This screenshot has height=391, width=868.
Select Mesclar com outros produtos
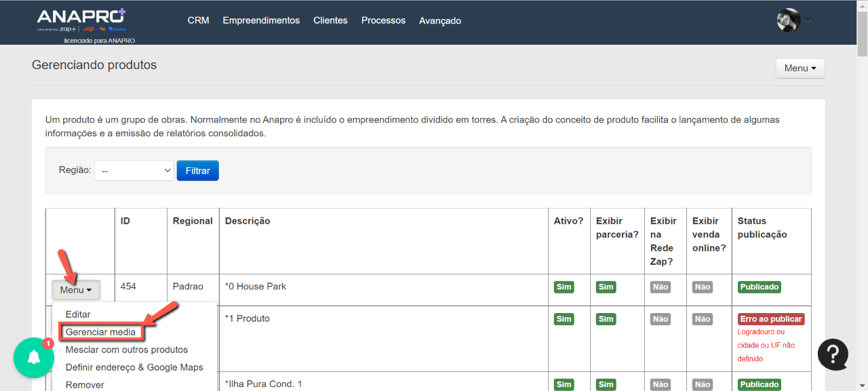(x=127, y=350)
